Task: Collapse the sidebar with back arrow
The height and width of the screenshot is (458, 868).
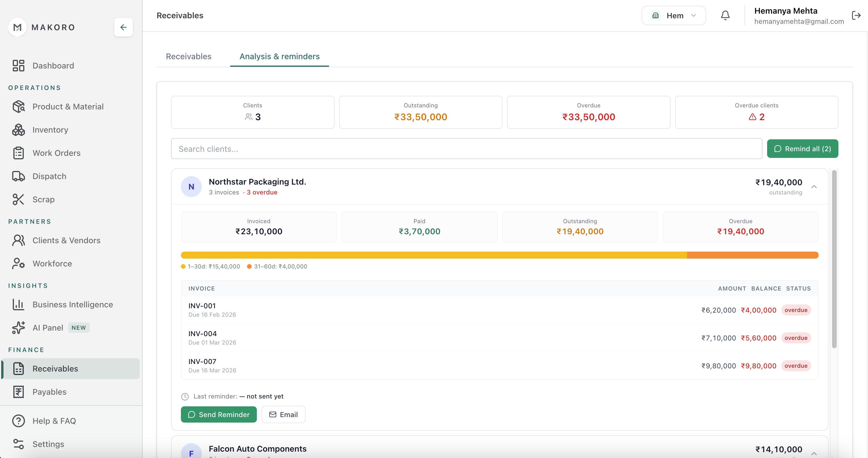Action: pyautogui.click(x=123, y=27)
